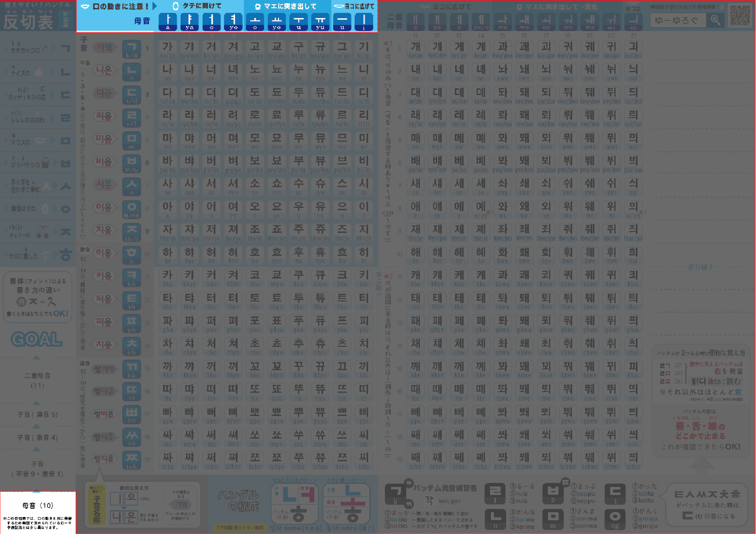Select the ㅢ (ui) double vowel tile
The image size is (756, 534).
(x=633, y=22)
